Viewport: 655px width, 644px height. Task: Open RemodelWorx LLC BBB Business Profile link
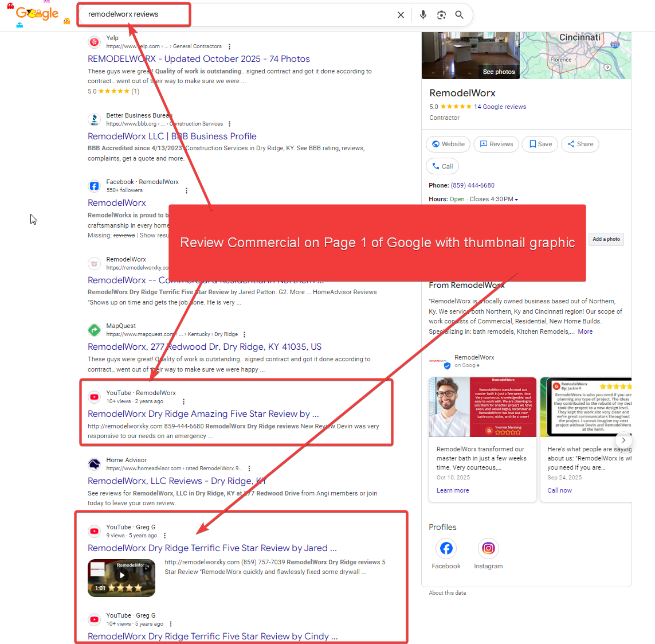[172, 136]
